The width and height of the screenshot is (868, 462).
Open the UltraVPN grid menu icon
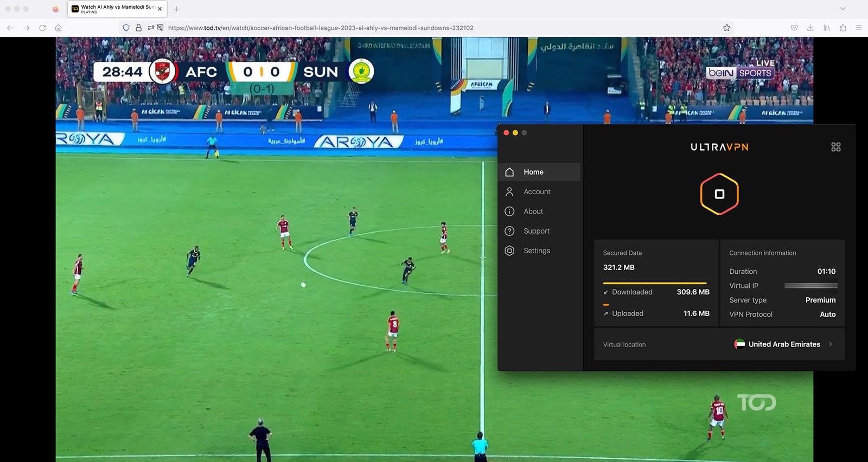point(836,147)
